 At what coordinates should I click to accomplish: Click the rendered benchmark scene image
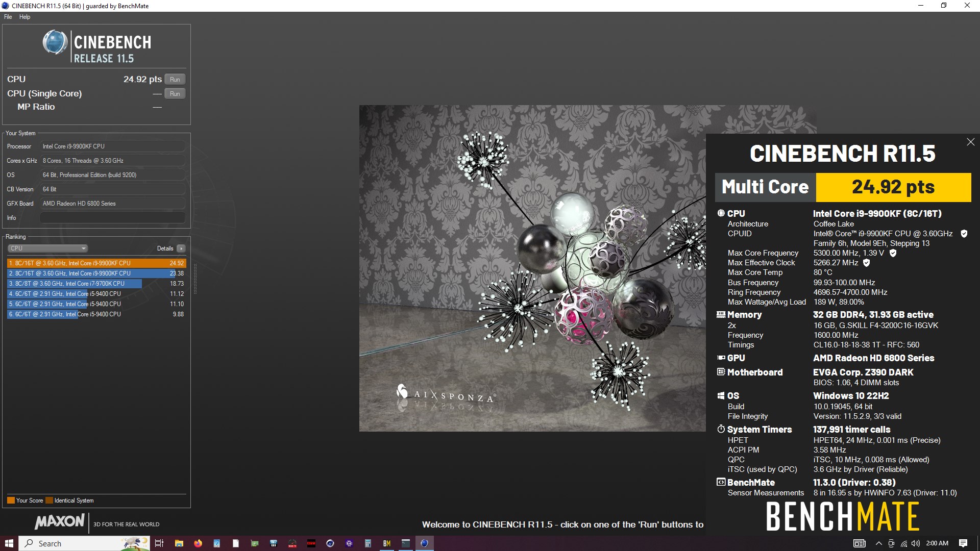click(532, 268)
